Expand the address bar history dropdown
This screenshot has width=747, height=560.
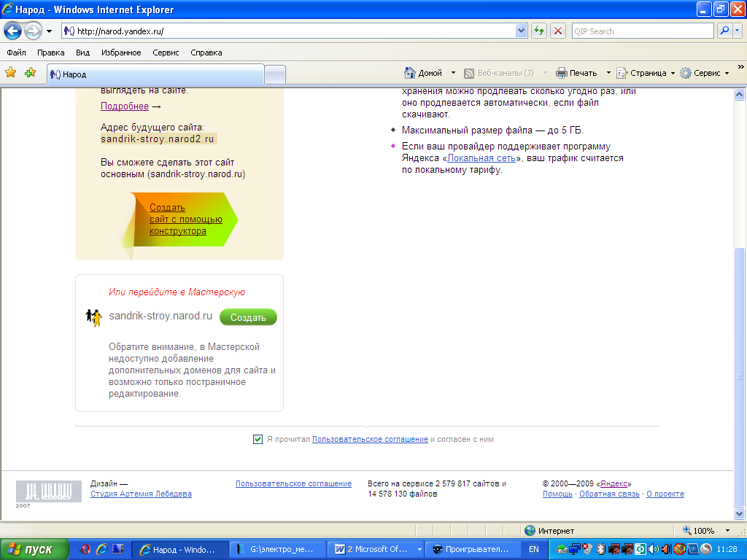521,31
